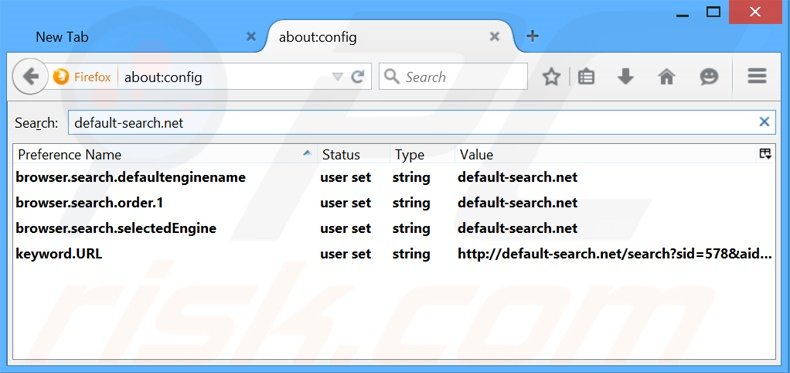The width and height of the screenshot is (790, 373).
Task: Click the back arrow navigation button
Action: click(30, 77)
